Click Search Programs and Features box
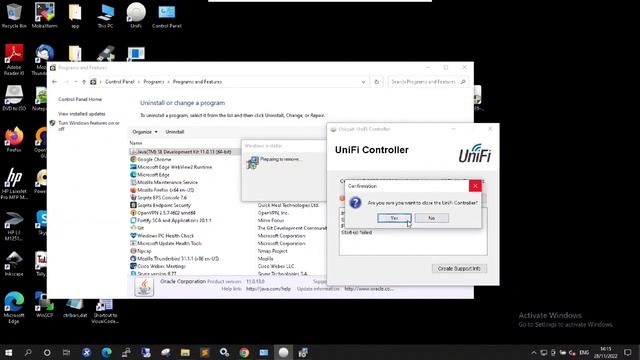This screenshot has height=360, width=640. (427, 82)
